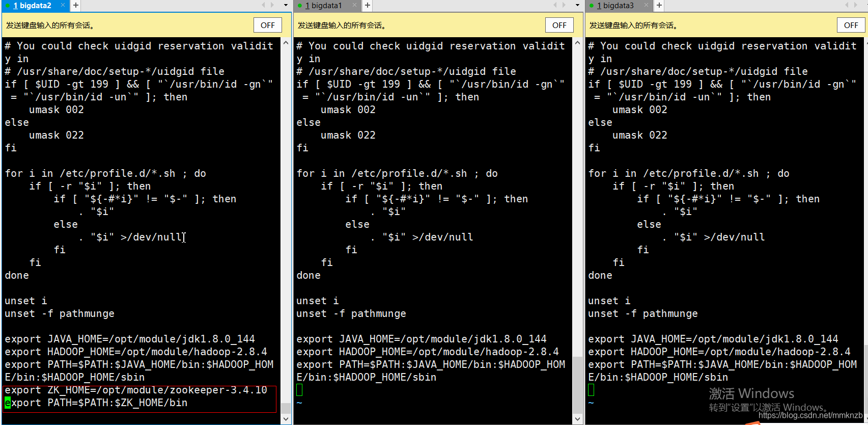The width and height of the screenshot is (868, 425).
Task: Click tab scroll-right arrow in bigdata3 pane
Action: pos(856,5)
